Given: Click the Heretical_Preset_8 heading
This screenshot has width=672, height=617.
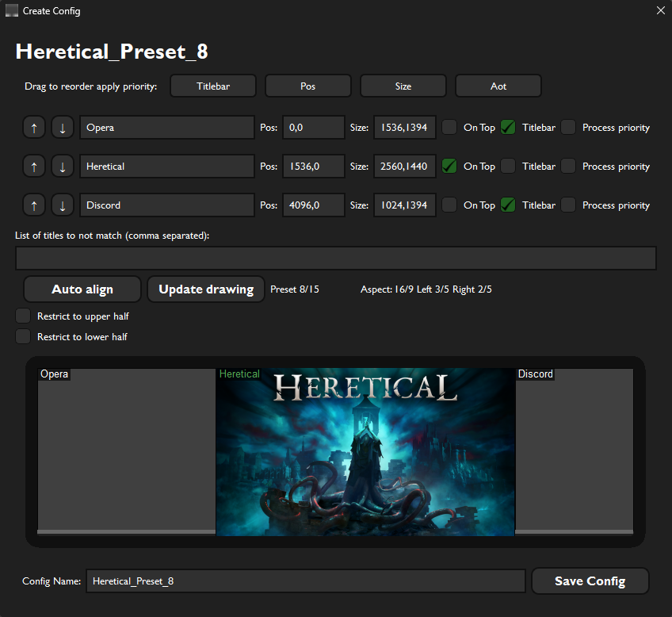Looking at the screenshot, I should 112,52.
